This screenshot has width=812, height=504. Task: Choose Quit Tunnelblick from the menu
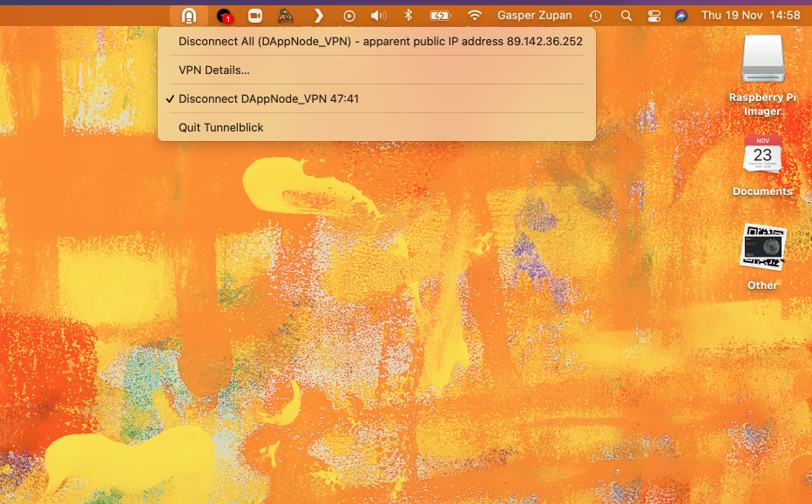click(x=221, y=128)
